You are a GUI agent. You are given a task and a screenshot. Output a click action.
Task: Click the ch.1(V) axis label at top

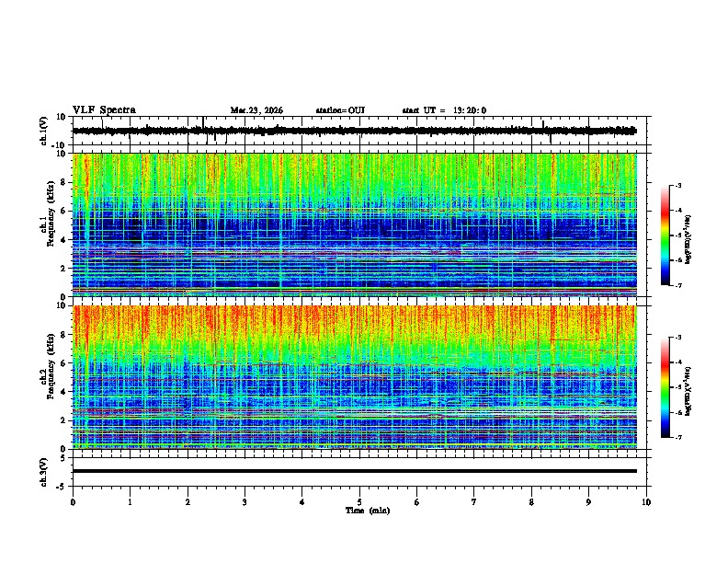click(44, 131)
